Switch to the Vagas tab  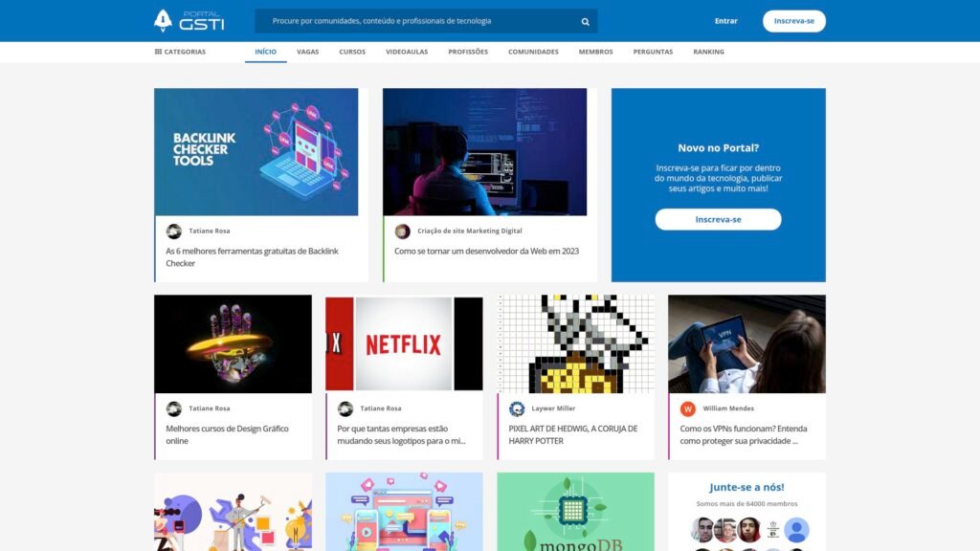(307, 52)
